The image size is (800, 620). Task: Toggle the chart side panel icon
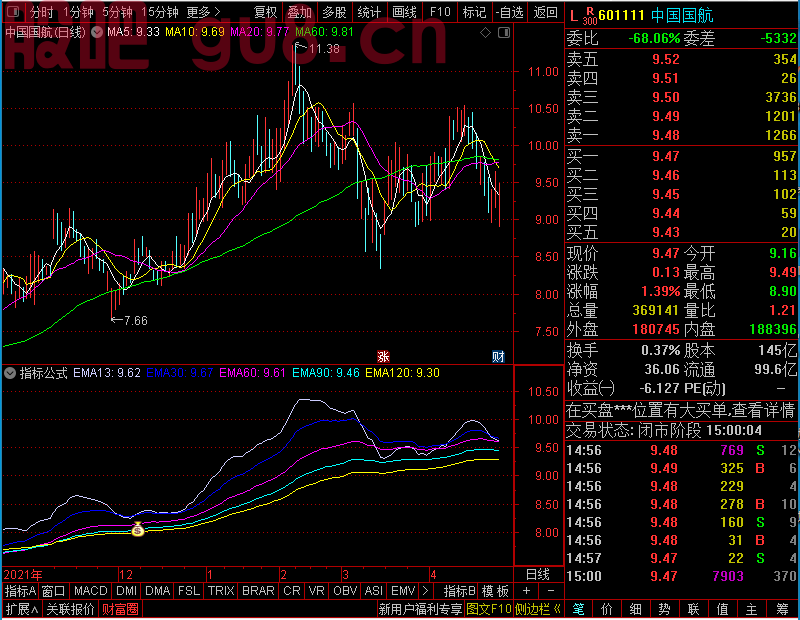pos(504,33)
